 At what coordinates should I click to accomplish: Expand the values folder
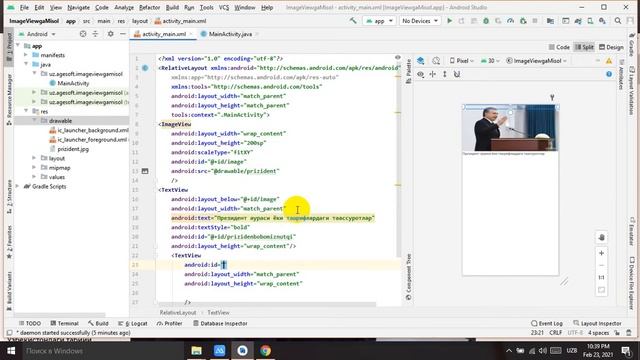(35, 177)
